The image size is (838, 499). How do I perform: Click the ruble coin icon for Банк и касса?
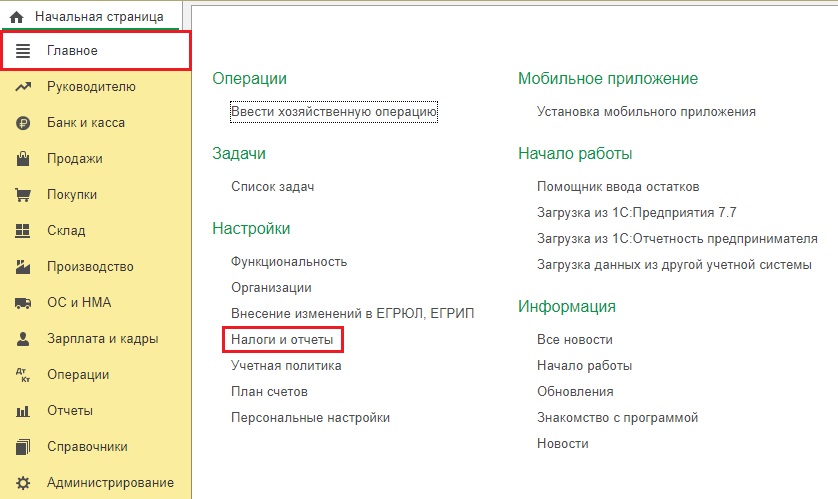point(23,123)
